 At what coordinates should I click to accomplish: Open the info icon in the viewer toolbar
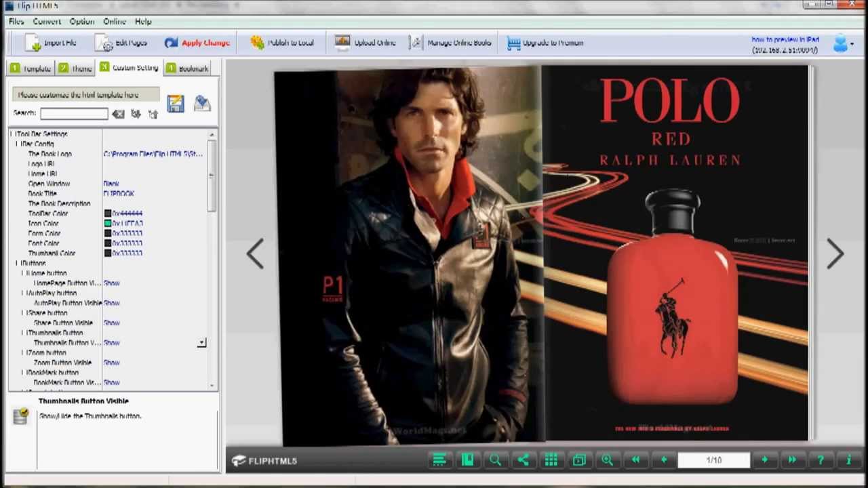tap(848, 460)
